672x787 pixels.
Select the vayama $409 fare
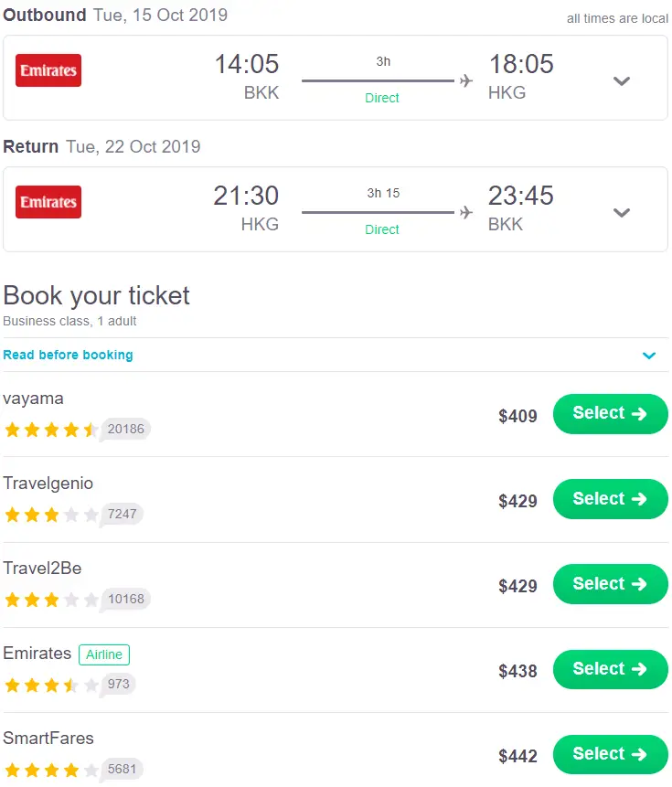click(610, 414)
